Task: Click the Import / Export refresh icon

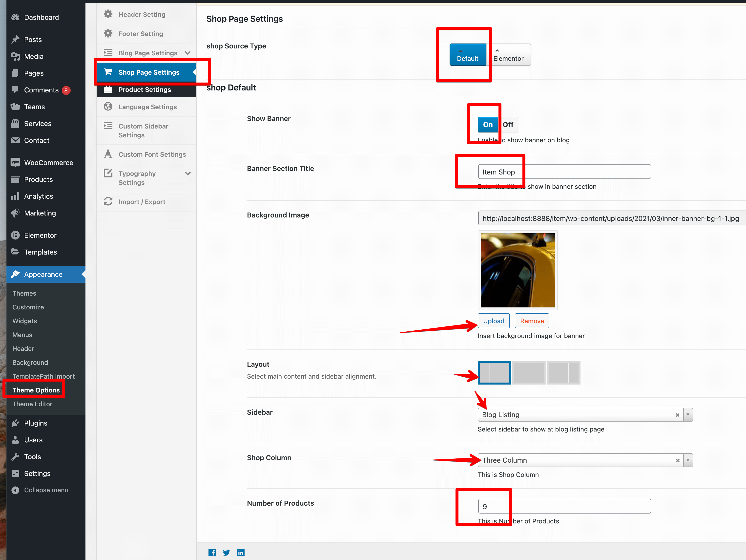Action: (x=108, y=201)
